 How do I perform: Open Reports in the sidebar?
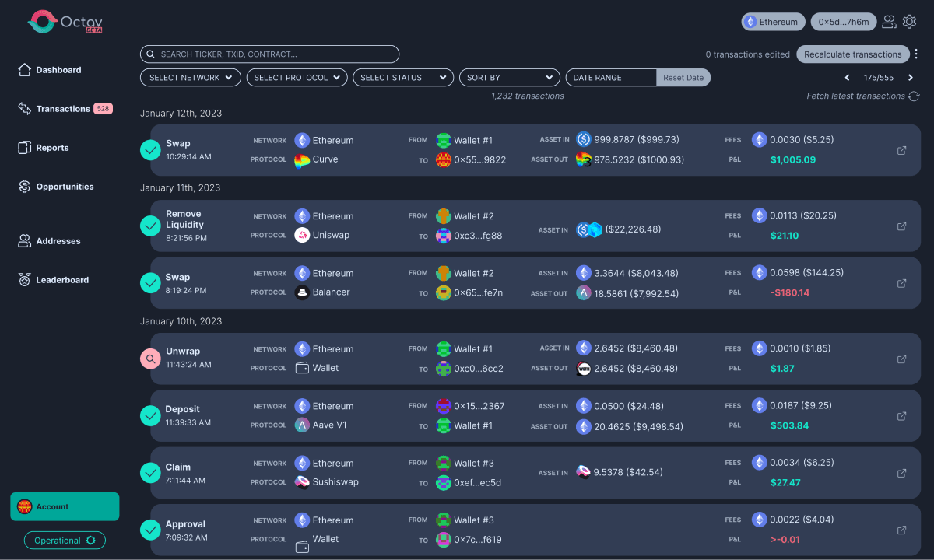tap(43, 148)
